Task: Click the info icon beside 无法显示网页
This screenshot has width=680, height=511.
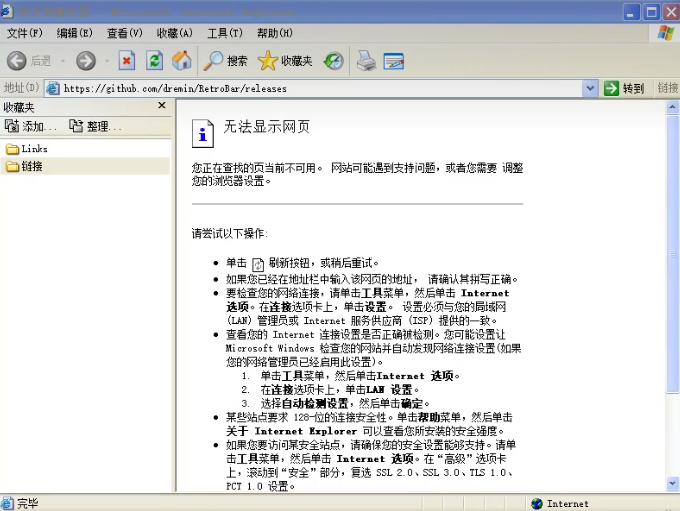Action: (203, 134)
